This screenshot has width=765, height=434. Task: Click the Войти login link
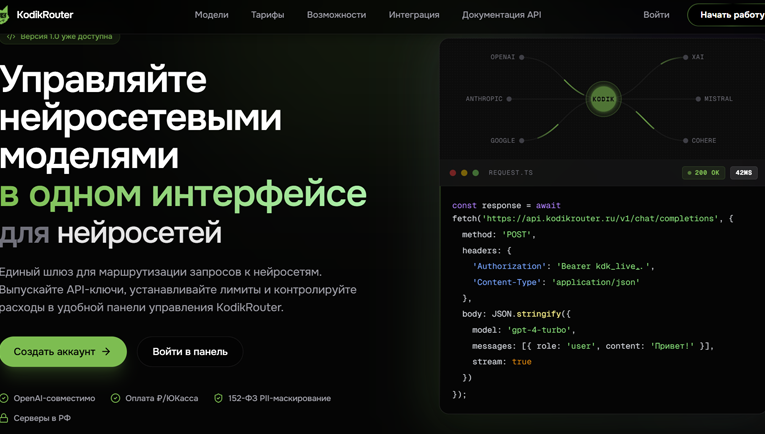pyautogui.click(x=656, y=15)
